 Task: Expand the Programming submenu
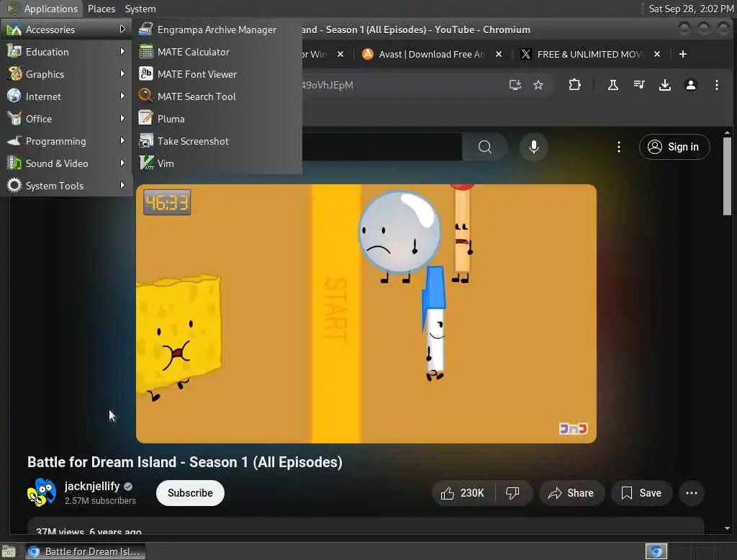coord(66,141)
